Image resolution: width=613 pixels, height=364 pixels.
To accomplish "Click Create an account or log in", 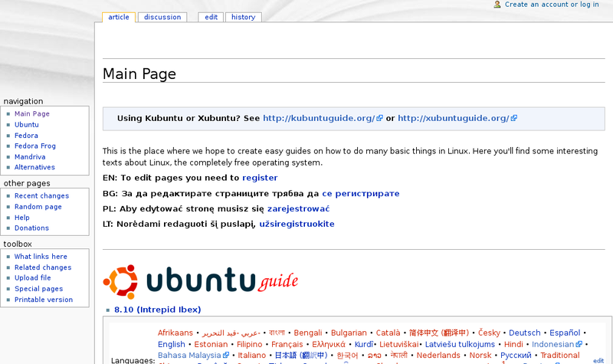I will click(x=552, y=5).
